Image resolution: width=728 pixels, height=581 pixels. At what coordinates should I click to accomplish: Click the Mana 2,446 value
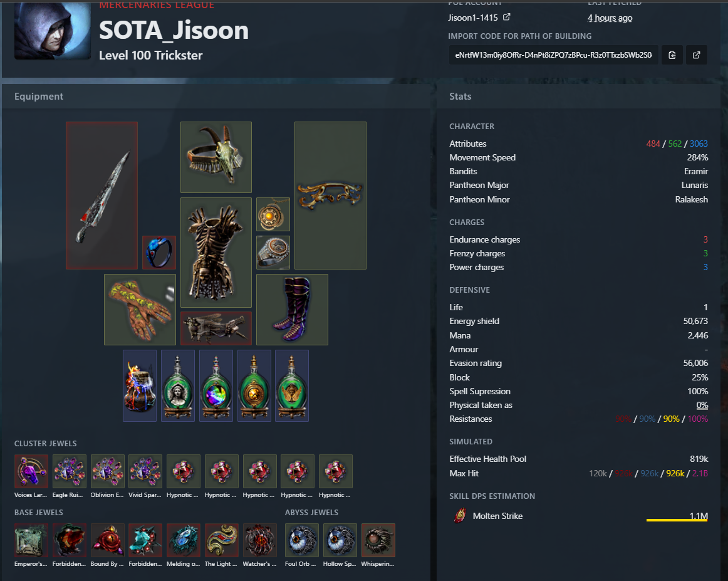(x=698, y=335)
